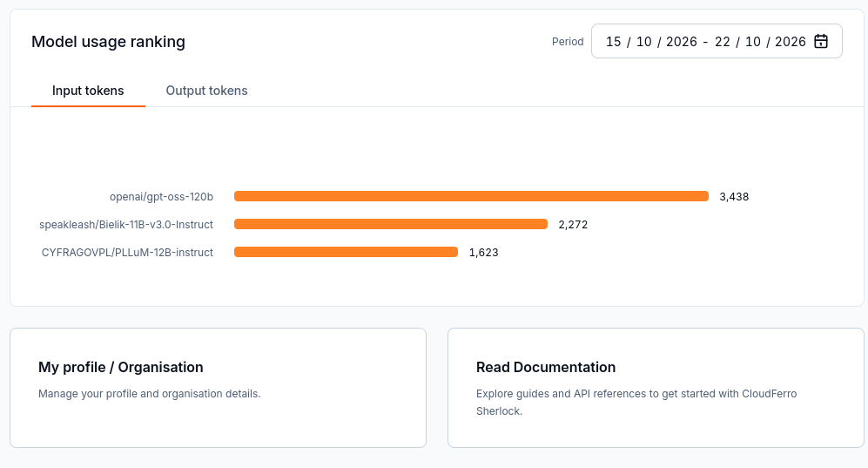Click the Period date range field
This screenshot has width=868, height=468.
pos(717,41)
